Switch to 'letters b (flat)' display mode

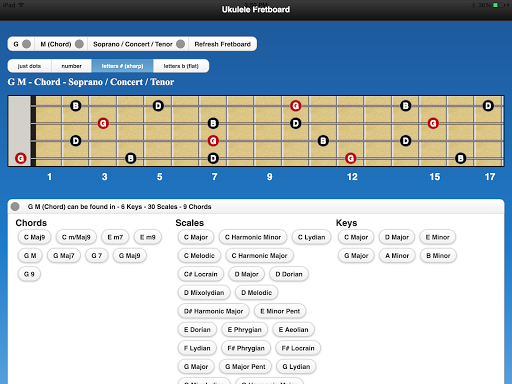click(181, 66)
